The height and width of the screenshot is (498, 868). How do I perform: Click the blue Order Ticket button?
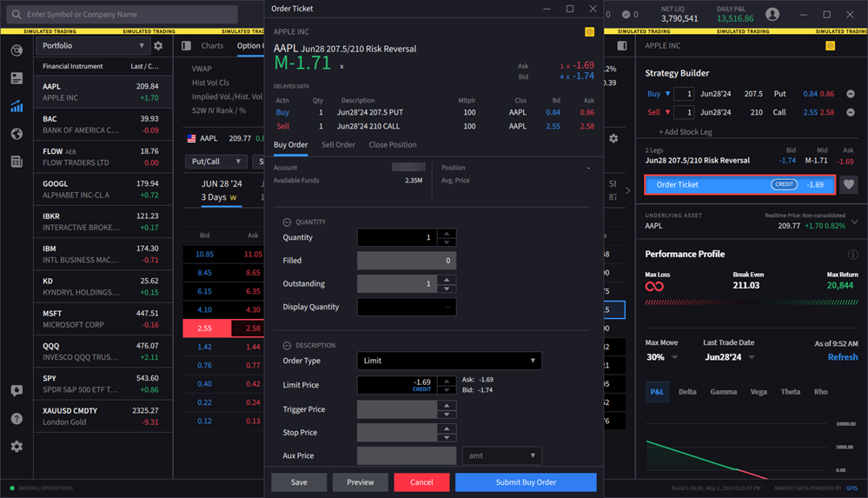[739, 184]
